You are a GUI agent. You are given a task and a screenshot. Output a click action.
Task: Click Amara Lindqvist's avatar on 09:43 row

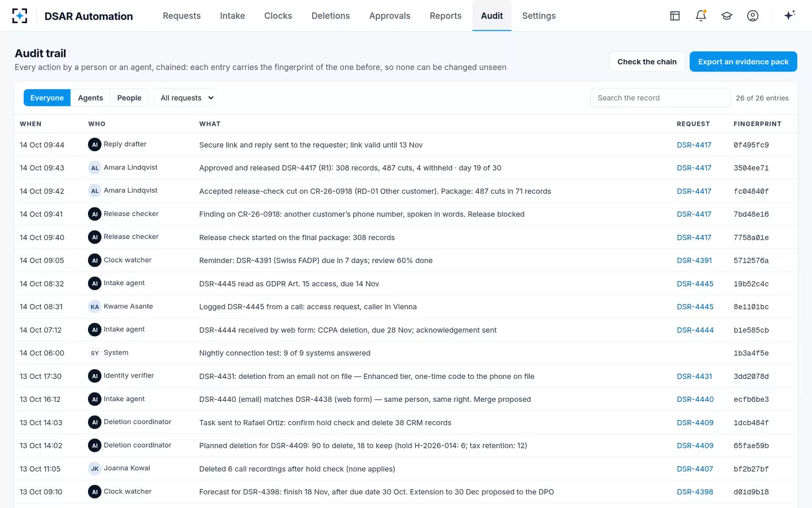coord(95,168)
